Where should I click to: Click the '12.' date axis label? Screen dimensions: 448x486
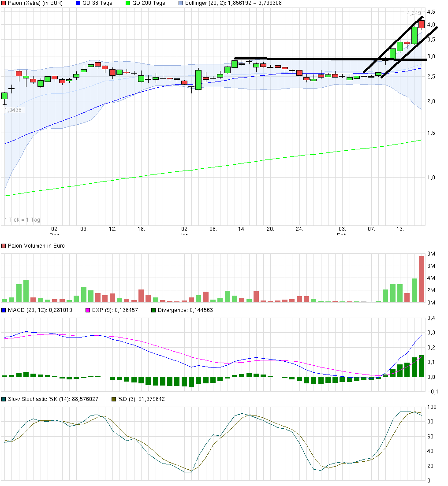[x=112, y=229]
